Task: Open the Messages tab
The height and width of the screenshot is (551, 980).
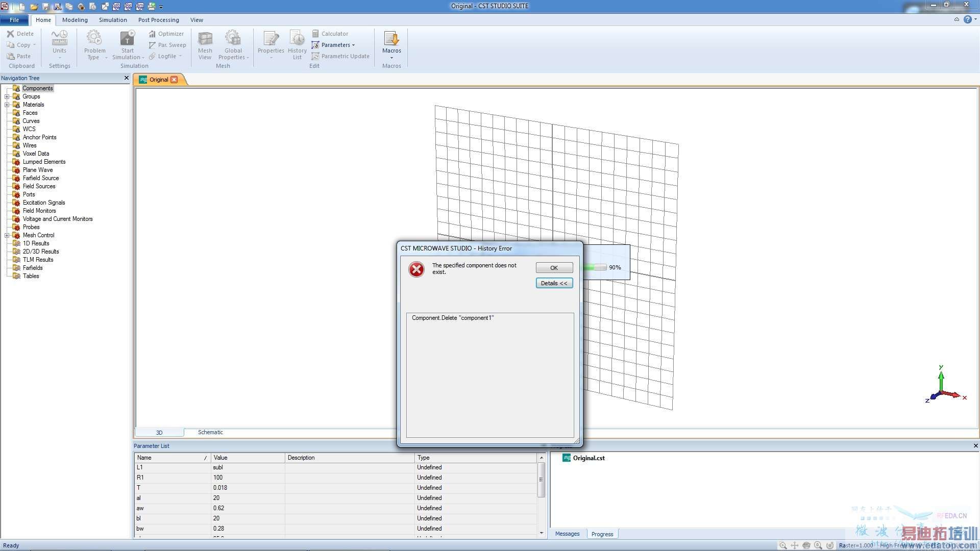Action: 568,534
